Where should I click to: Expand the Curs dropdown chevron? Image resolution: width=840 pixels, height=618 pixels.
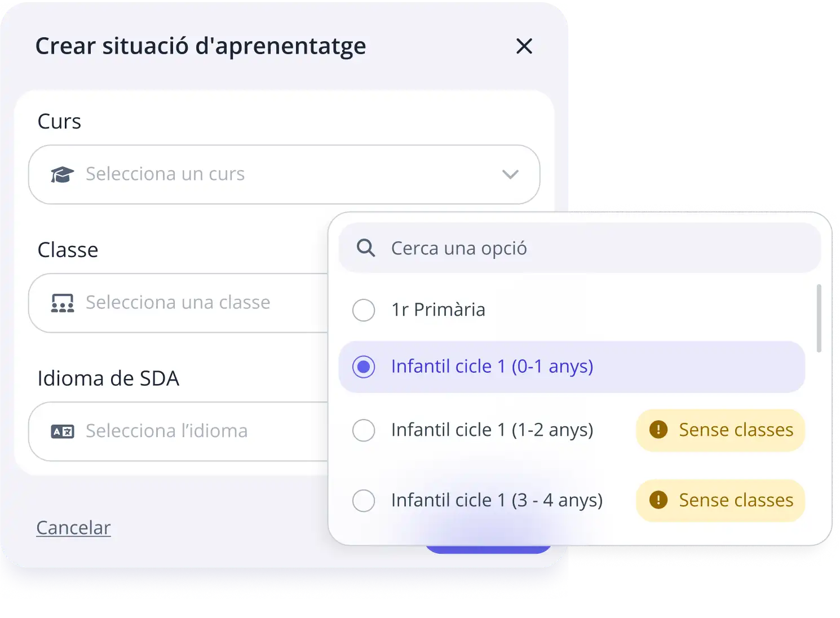(x=510, y=174)
